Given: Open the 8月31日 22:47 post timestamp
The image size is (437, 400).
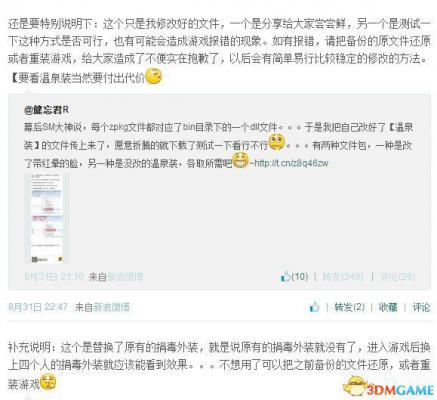Looking at the screenshot, I should click(38, 307).
